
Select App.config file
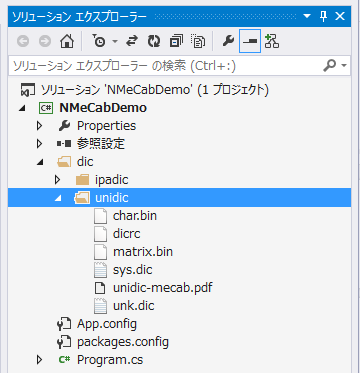pyautogui.click(x=107, y=324)
